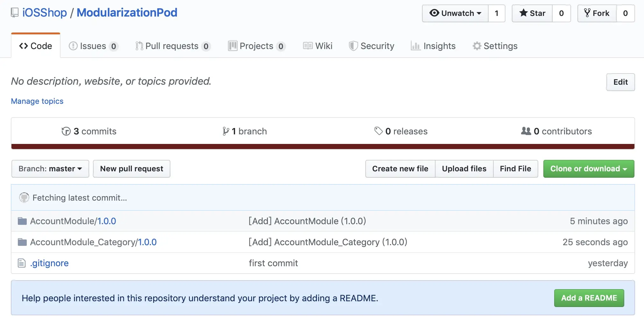Click the repository book icon beside iOSShop
The width and height of the screenshot is (644, 321).
pos(15,13)
